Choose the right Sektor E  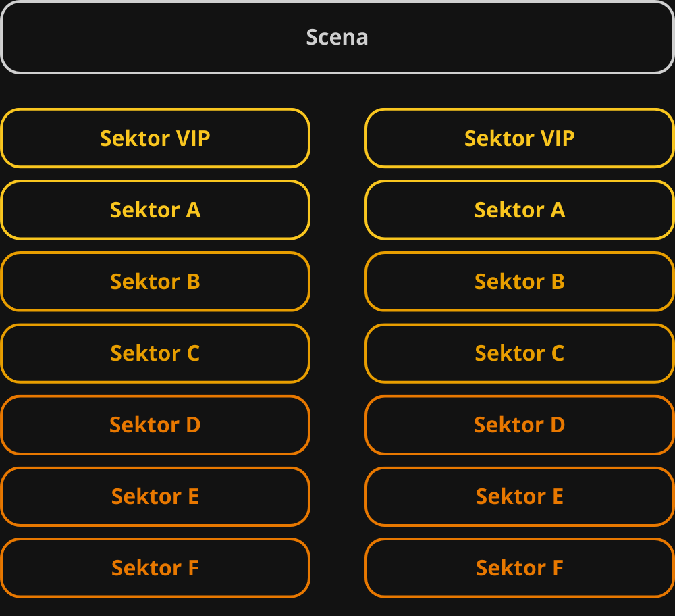tap(520, 496)
